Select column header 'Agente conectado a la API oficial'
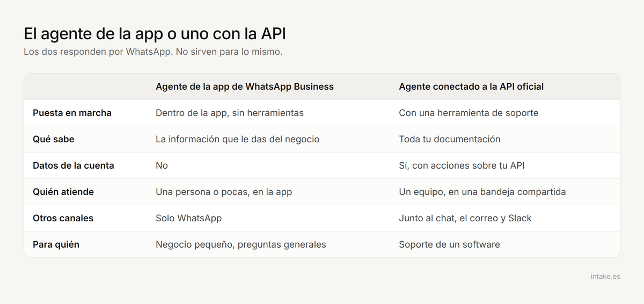This screenshot has height=304, width=644. click(471, 86)
